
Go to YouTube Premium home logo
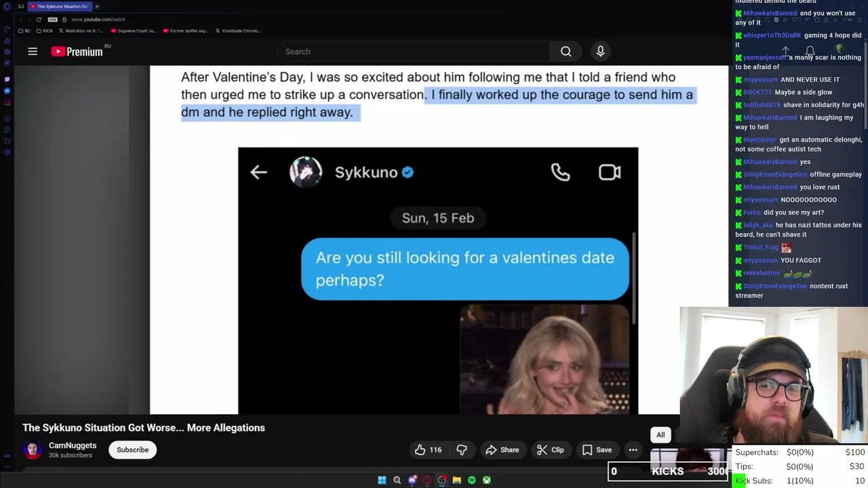pyautogui.click(x=77, y=52)
